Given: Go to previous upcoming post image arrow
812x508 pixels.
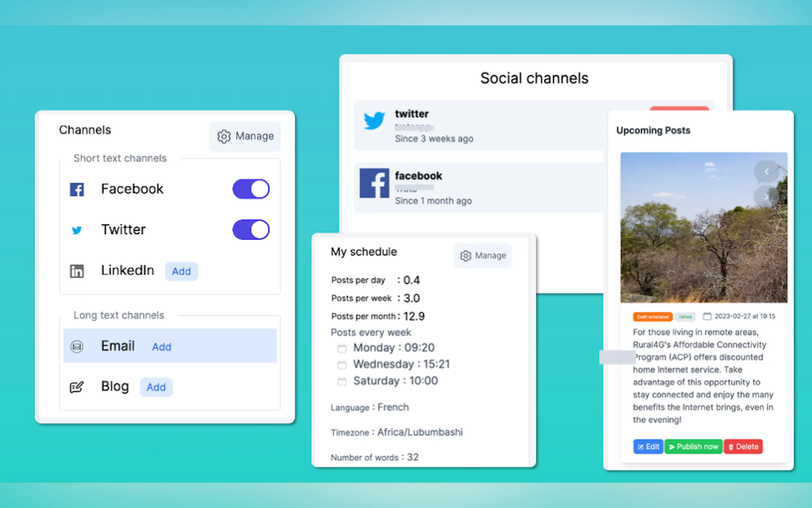Looking at the screenshot, I should pyautogui.click(x=766, y=172).
